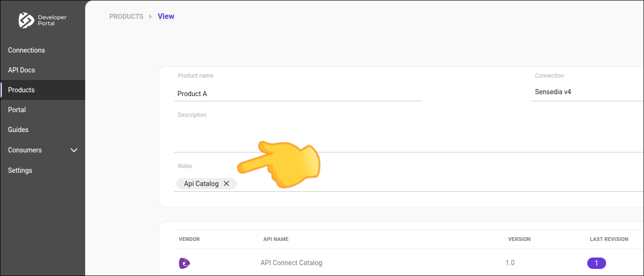644x276 pixels.
Task: Select the View breadcrumb item
Action: pyautogui.click(x=166, y=16)
